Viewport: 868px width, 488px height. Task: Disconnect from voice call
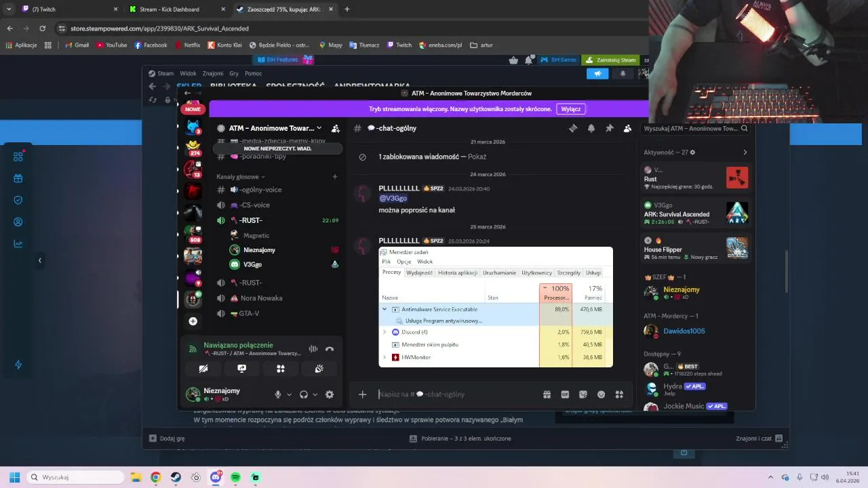[x=330, y=349]
